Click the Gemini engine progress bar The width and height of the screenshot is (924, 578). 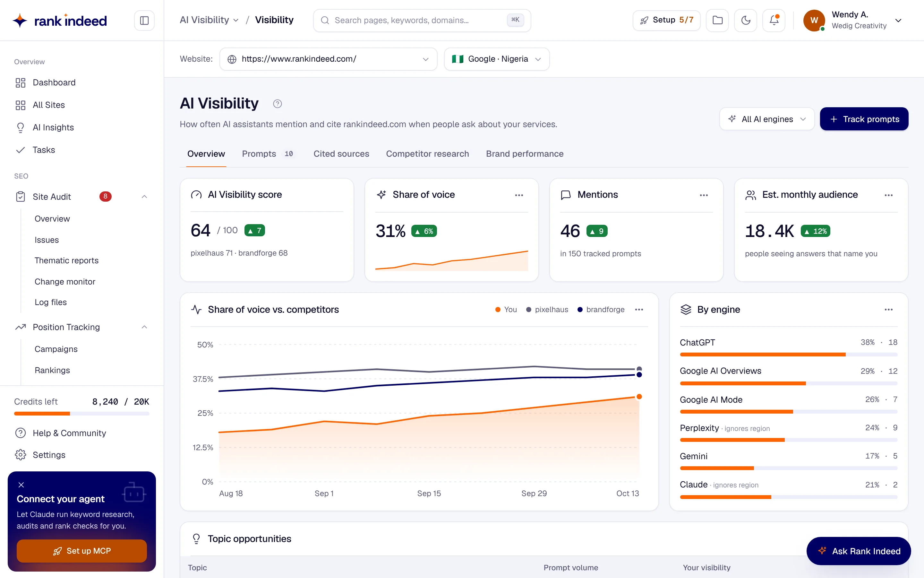[789, 468]
